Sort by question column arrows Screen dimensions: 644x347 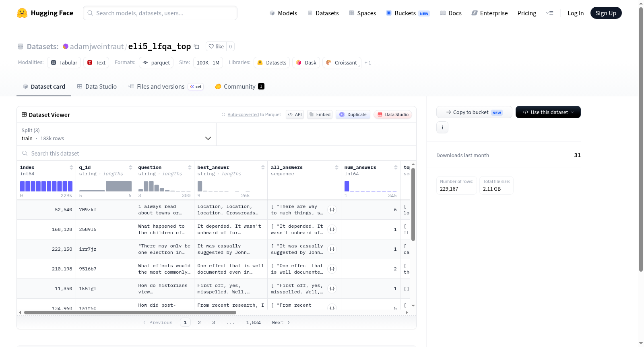pos(190,167)
